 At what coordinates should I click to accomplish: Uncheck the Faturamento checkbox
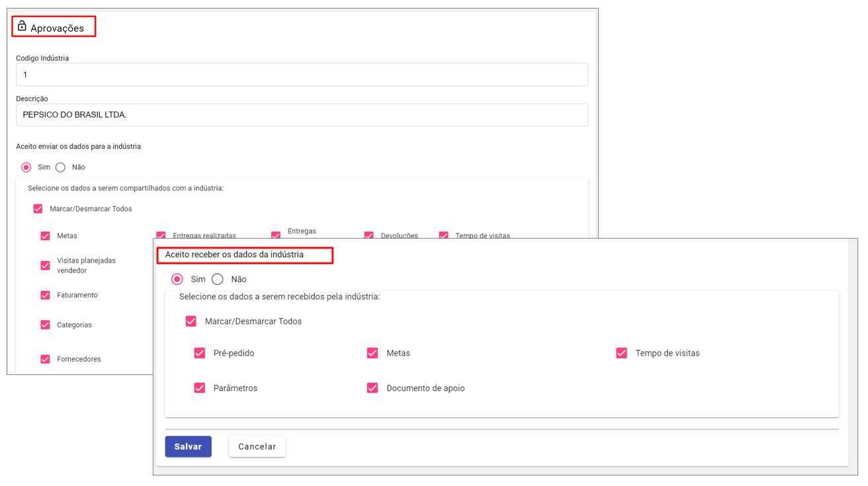pos(46,295)
